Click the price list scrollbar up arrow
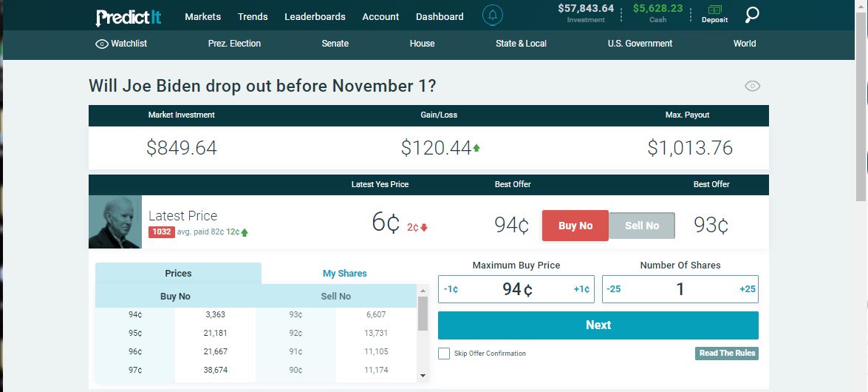The width and height of the screenshot is (868, 392). pos(423,291)
